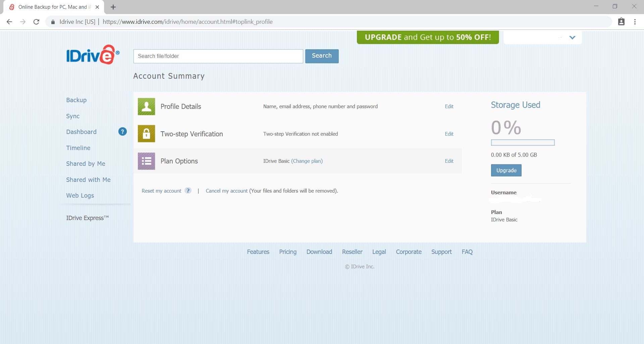This screenshot has height=344, width=644.
Task: Click the Search button
Action: point(322,56)
